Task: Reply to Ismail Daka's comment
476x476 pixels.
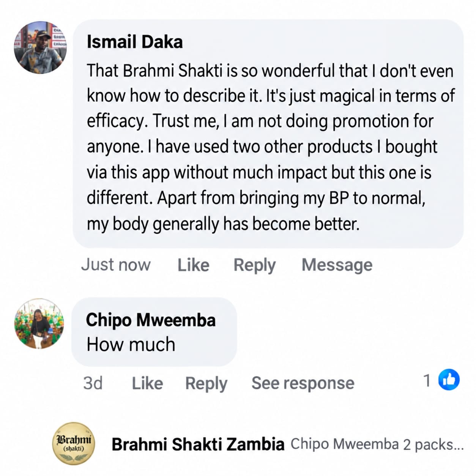Action: 254,265
